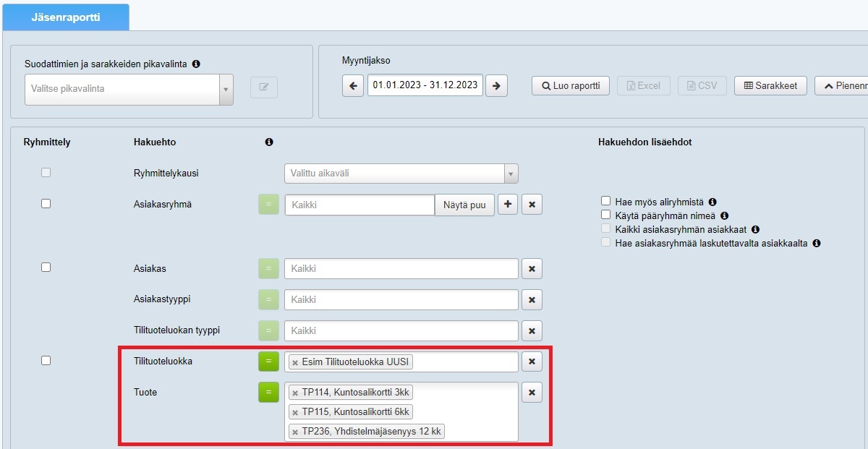Click the previous sales period arrow

pos(353,85)
